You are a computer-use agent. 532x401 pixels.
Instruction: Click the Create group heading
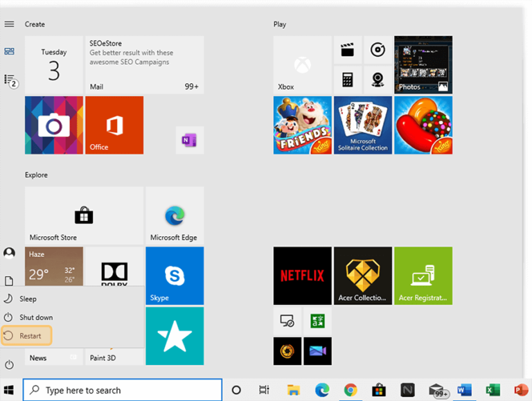click(x=35, y=24)
